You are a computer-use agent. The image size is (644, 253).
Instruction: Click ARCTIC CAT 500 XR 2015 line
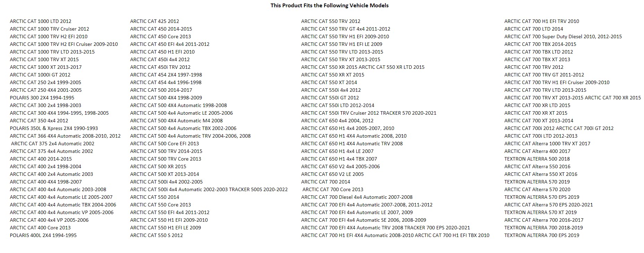click(158, 166)
